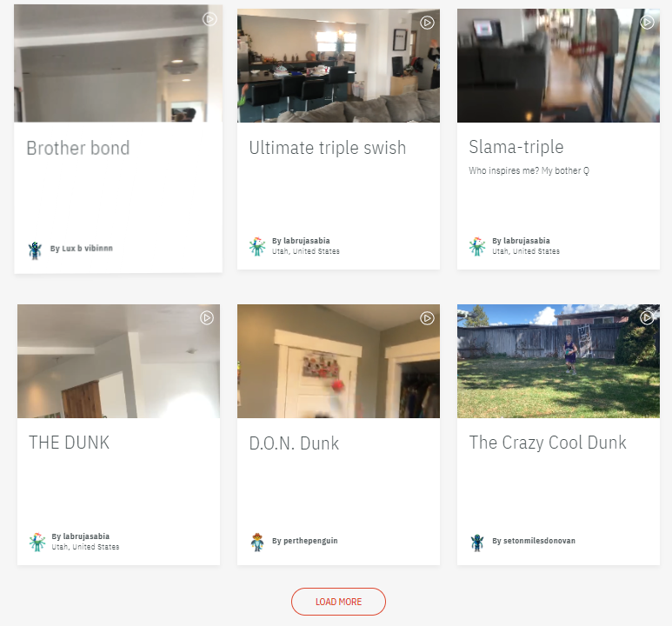Open the D.O.N. Dunk title
The width and height of the screenshot is (672, 626).
[294, 443]
